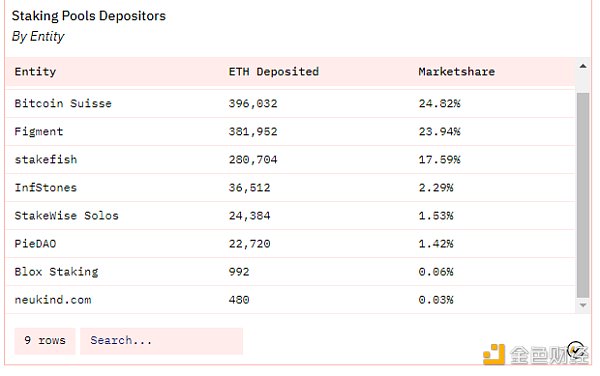Click the checkmark circle icon
Image resolution: width=600 pixels, height=376 pixels.
click(x=576, y=350)
